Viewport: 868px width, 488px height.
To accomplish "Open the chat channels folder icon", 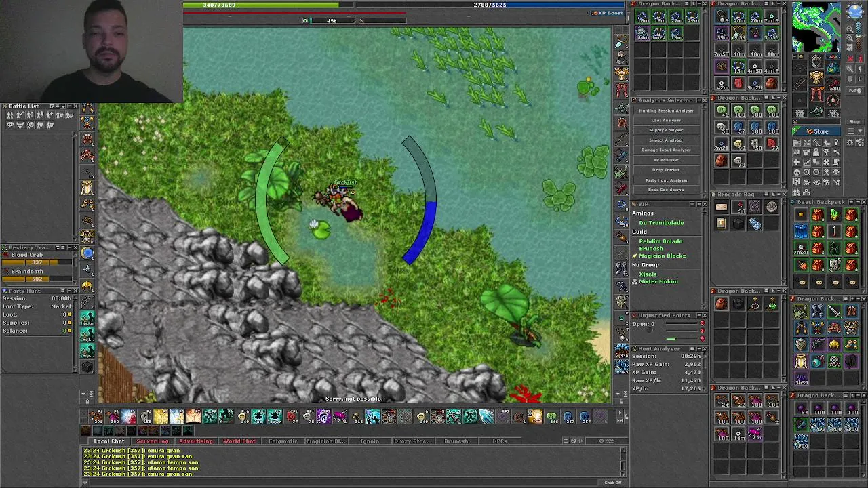I will click(566, 441).
